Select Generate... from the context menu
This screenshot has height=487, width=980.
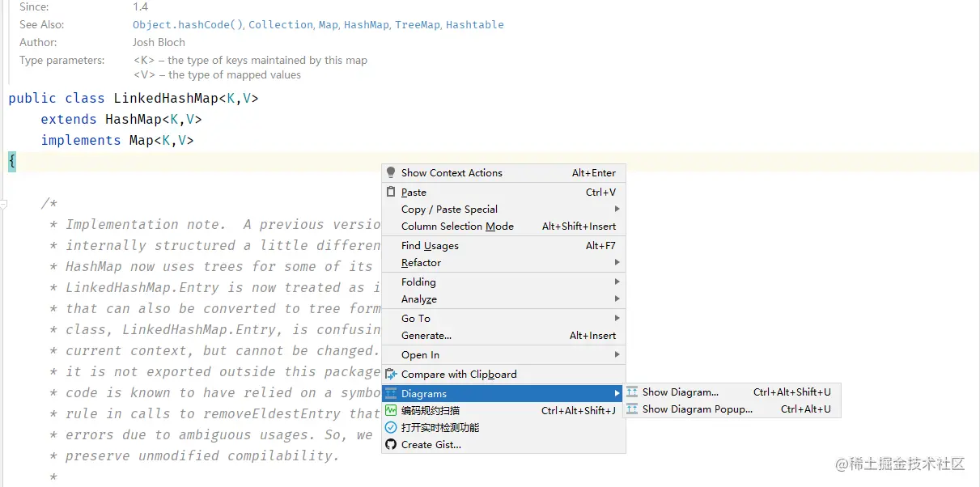(x=503, y=335)
